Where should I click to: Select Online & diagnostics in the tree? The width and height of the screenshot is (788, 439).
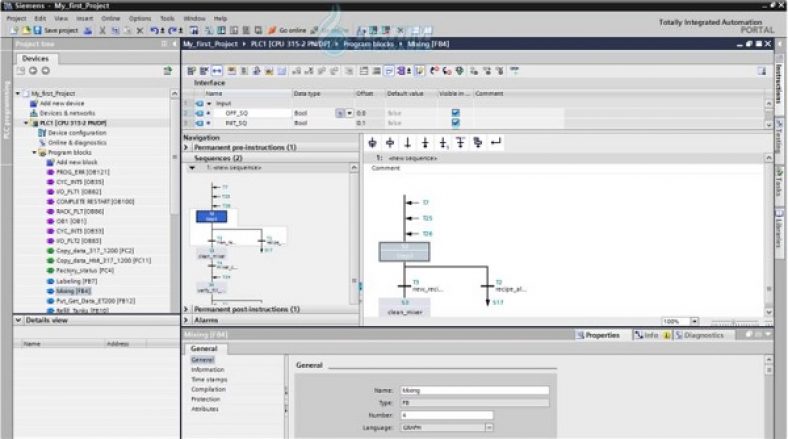click(x=77, y=143)
